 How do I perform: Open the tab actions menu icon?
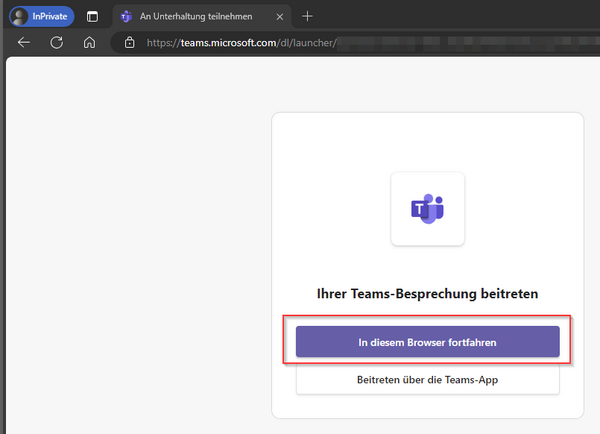(92, 16)
